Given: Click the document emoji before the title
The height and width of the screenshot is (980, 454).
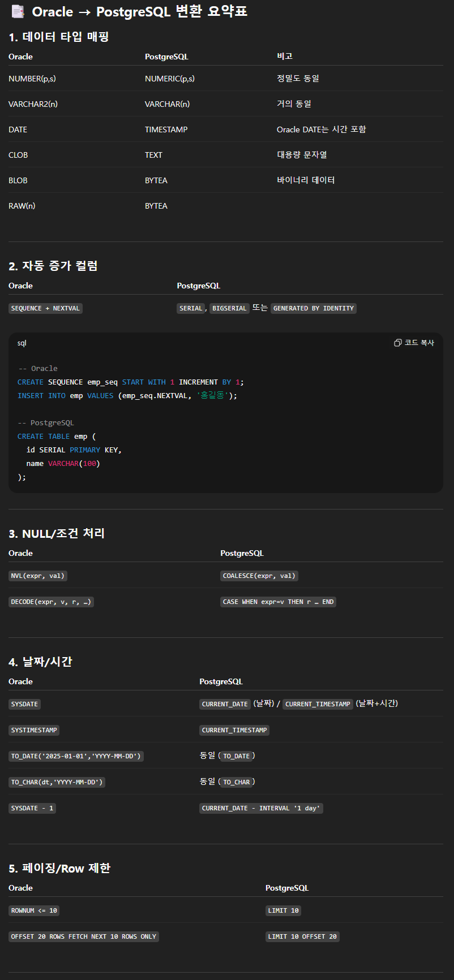Looking at the screenshot, I should tap(18, 11).
